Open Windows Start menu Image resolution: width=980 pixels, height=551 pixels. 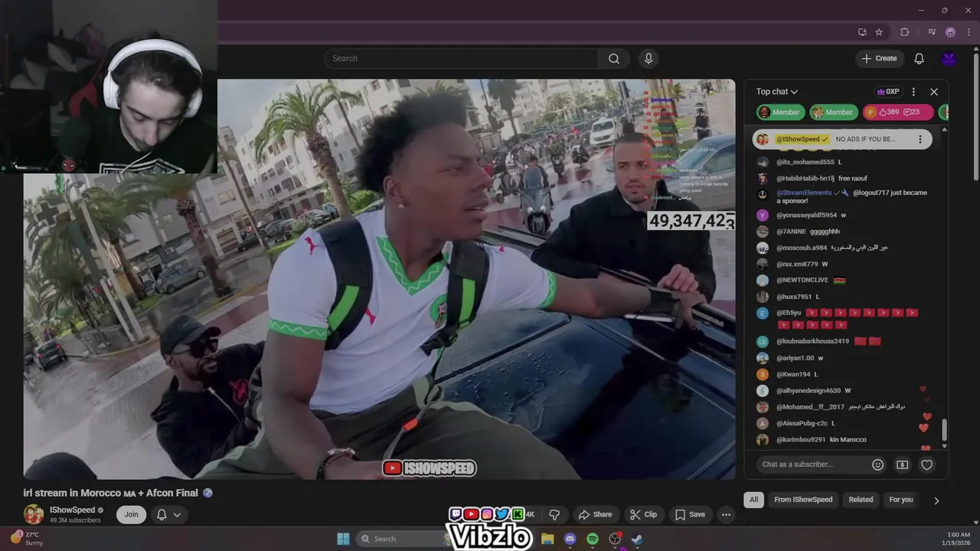(x=343, y=539)
